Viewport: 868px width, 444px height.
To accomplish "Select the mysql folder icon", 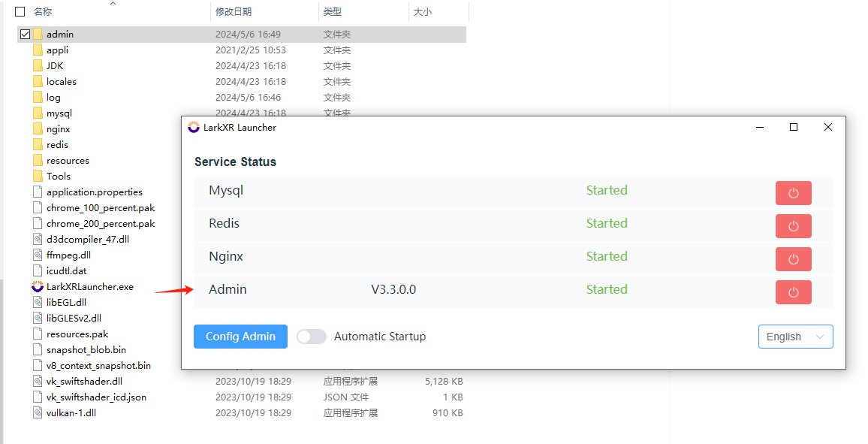I will pos(38,113).
